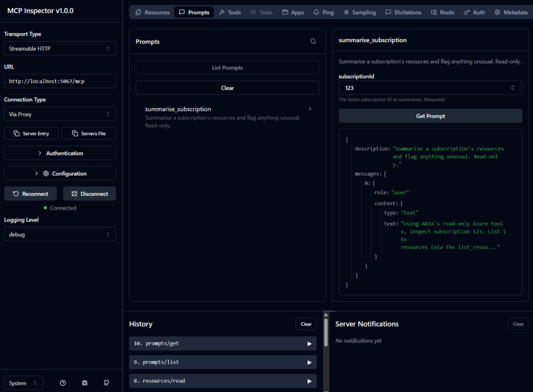Click the Ping bell icon
Screen dimensions: 533x392
[x=316, y=12]
